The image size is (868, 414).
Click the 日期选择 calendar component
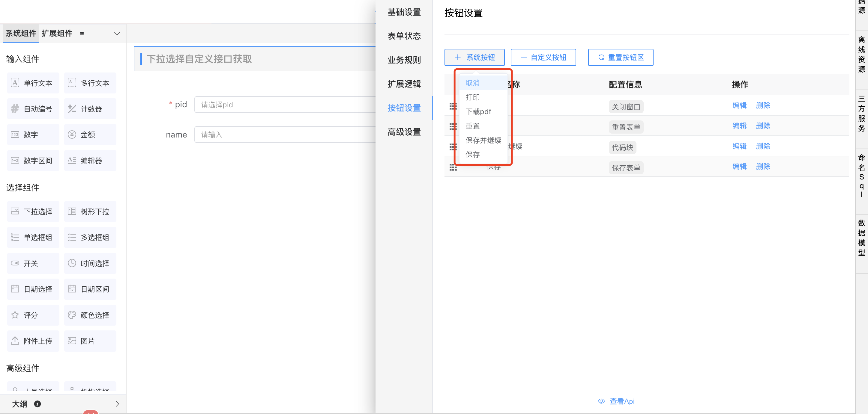tap(33, 289)
